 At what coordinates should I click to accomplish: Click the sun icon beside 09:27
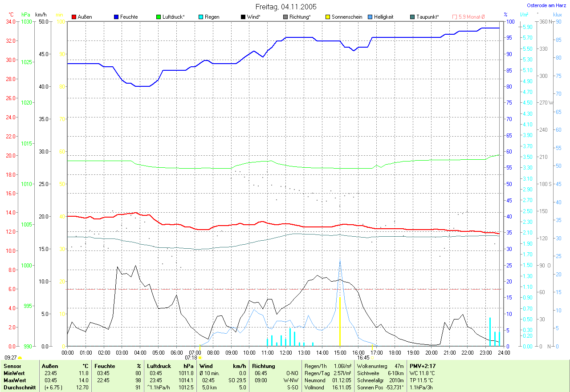pyautogui.click(x=20, y=357)
